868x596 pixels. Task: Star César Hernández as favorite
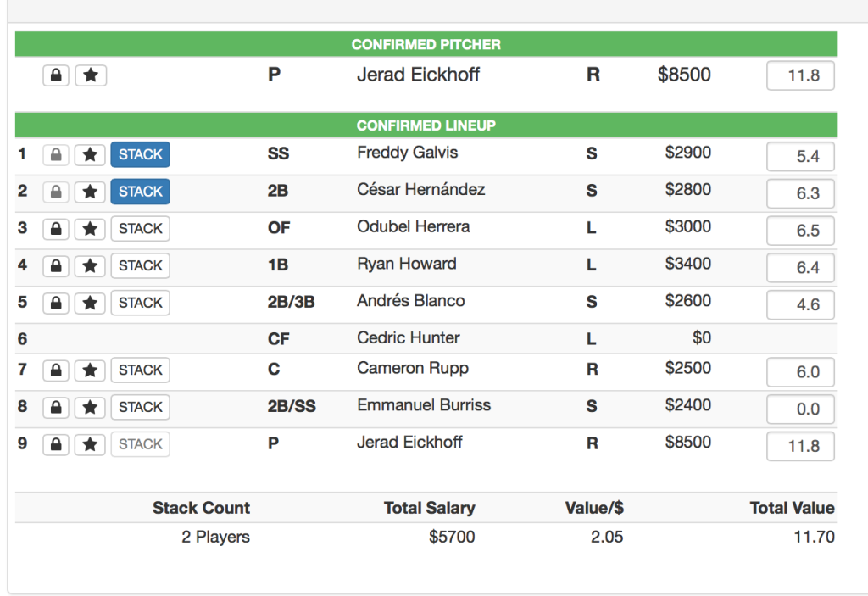(90, 192)
